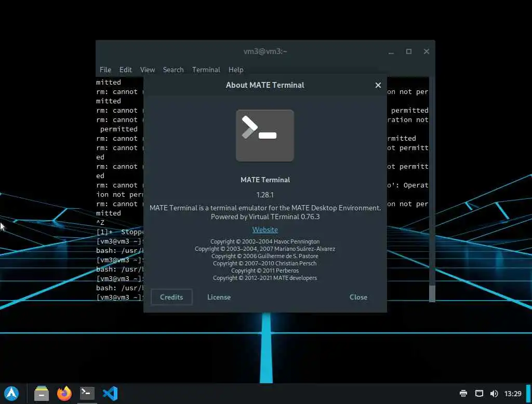
Task: Click the '^Z' line in terminal
Action: [100, 223]
